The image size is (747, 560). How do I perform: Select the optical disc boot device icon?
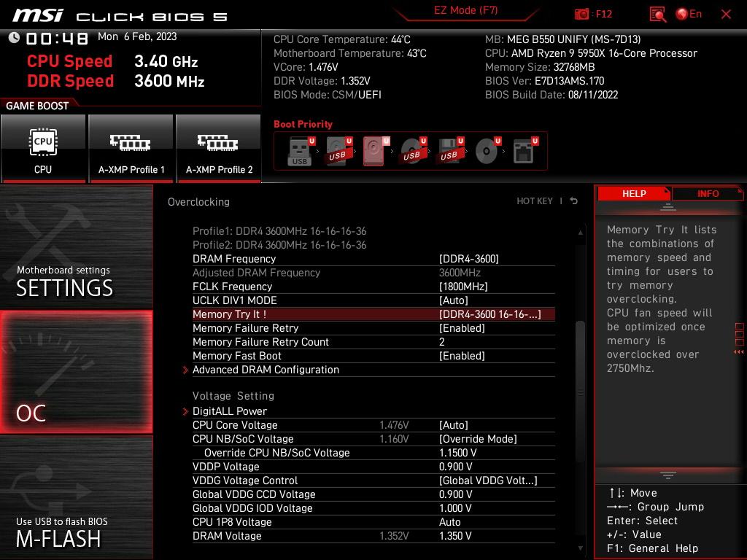(x=487, y=151)
